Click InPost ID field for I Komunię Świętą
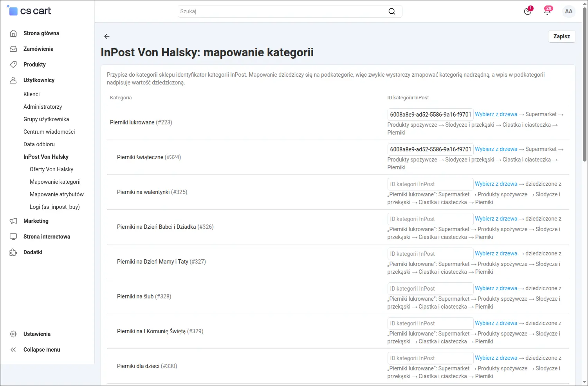This screenshot has height=386, width=588. 431,323
